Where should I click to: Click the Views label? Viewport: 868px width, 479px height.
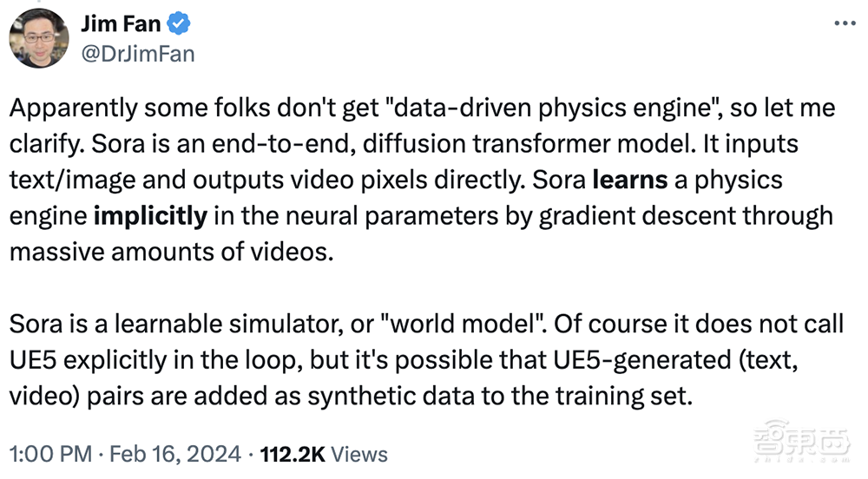tap(358, 455)
